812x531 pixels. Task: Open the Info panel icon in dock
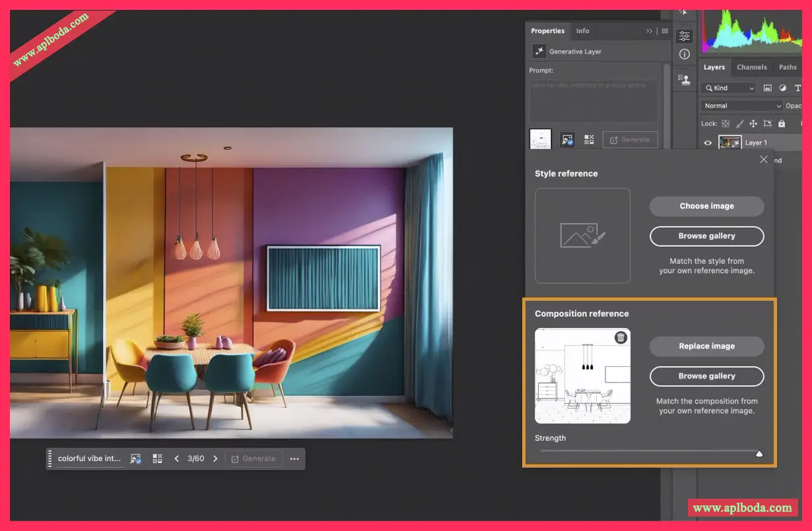coord(685,54)
